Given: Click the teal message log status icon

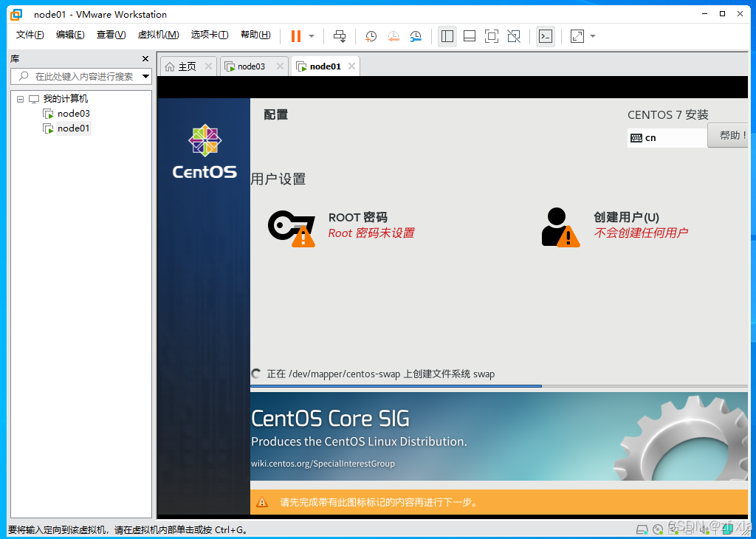Looking at the screenshot, I should (728, 529).
